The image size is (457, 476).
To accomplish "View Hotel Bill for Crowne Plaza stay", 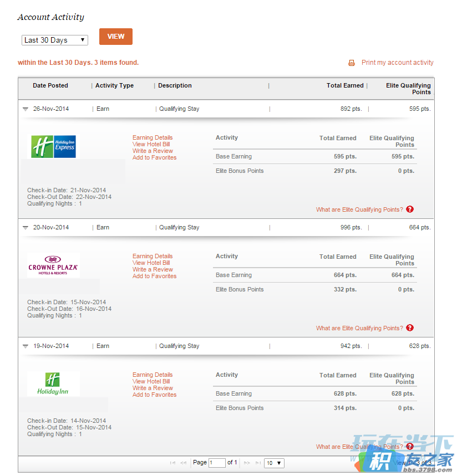I will [x=151, y=263].
